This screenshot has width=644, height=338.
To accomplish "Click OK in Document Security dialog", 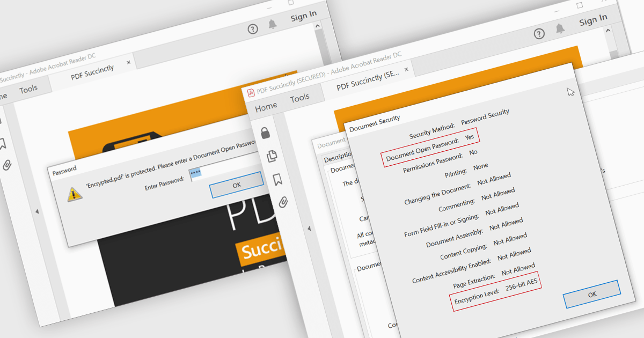I will pyautogui.click(x=592, y=294).
